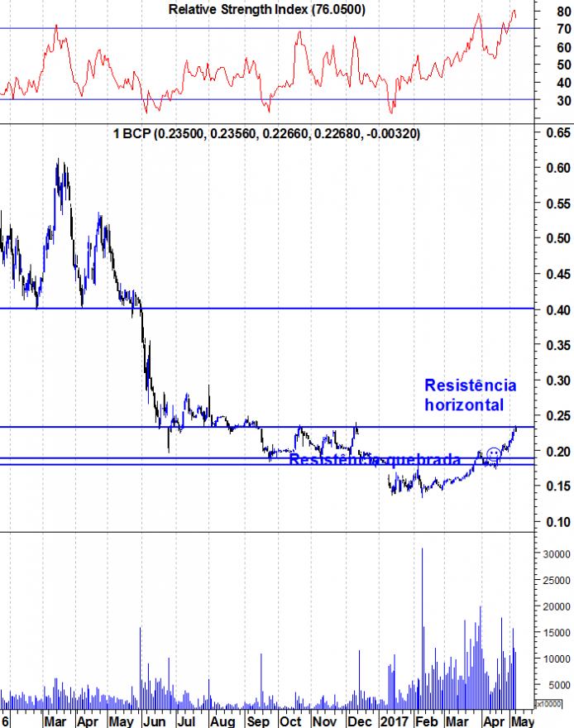The image size is (574, 728).
Task: Select the Relative Strength Index title
Action: 267,9
